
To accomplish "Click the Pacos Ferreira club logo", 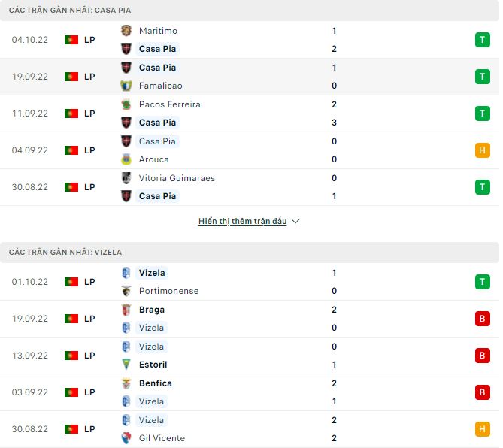I will 126,104.
